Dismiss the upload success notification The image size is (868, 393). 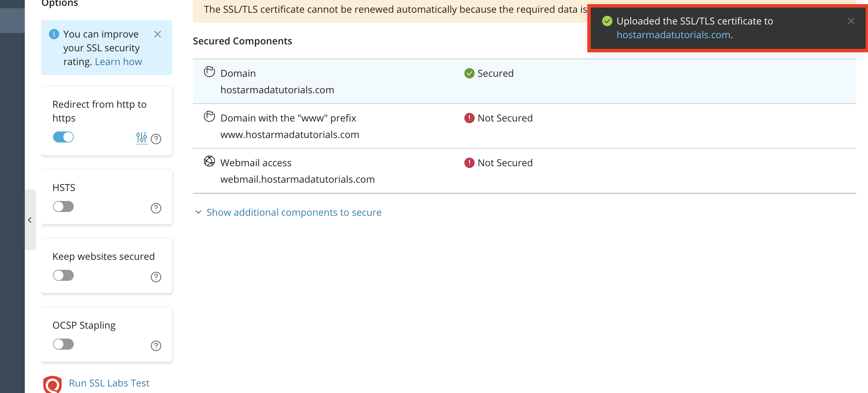pos(851,21)
